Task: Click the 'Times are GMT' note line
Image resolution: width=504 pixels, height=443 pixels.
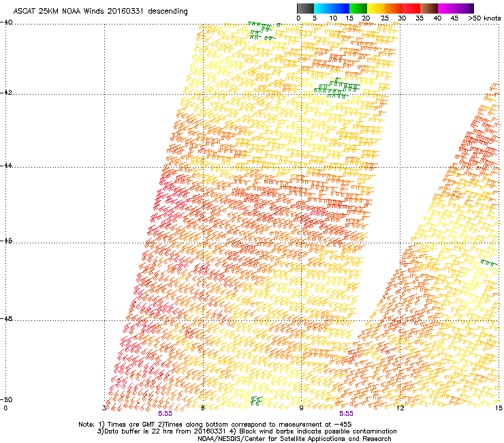Action: click(215, 425)
